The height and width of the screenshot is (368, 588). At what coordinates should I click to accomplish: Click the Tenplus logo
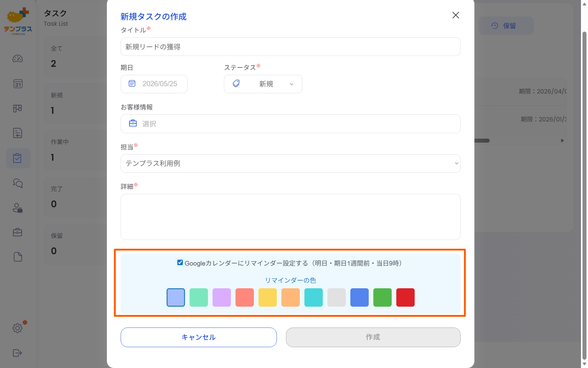pyautogui.click(x=18, y=21)
